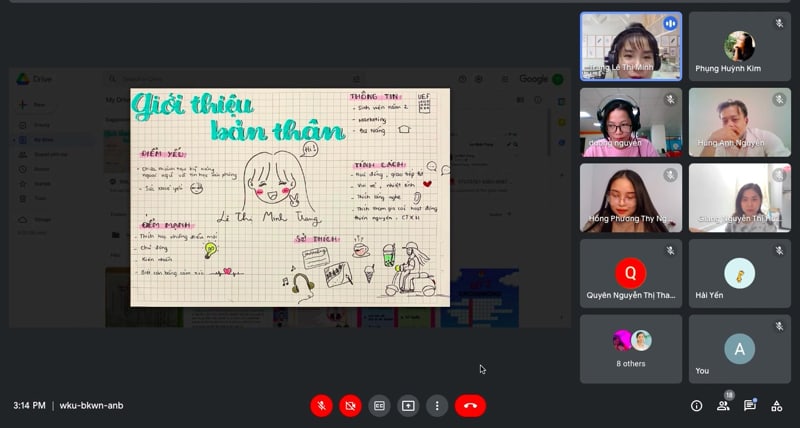Click Quyên Nguyễn's red Q avatar
Screen dimensions: 800x428
[630, 270]
